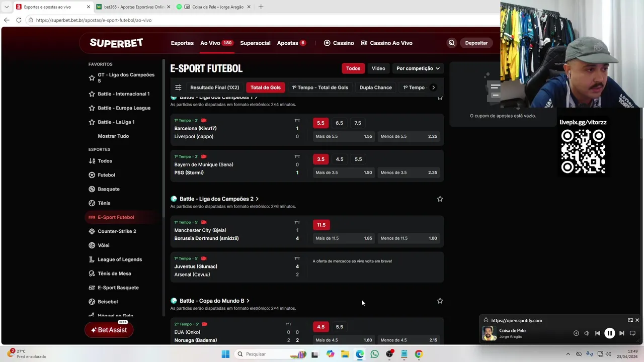This screenshot has height=362, width=644.
Task: Open the Beisebol category
Action: [x=108, y=302]
